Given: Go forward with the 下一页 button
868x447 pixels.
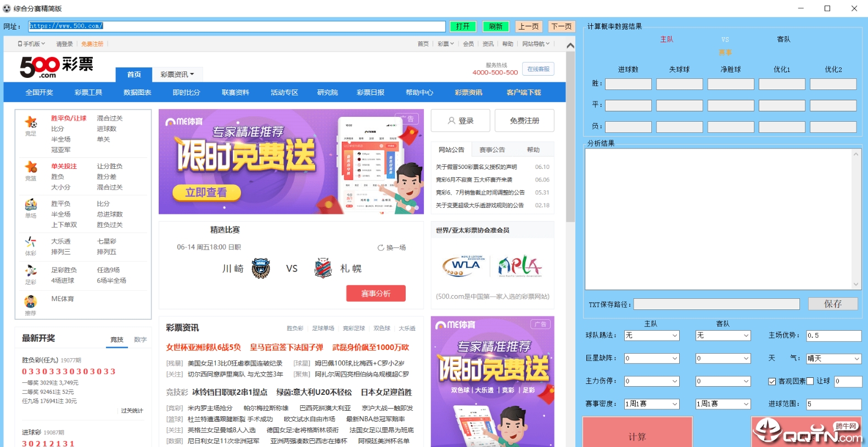Looking at the screenshot, I should (x=562, y=26).
